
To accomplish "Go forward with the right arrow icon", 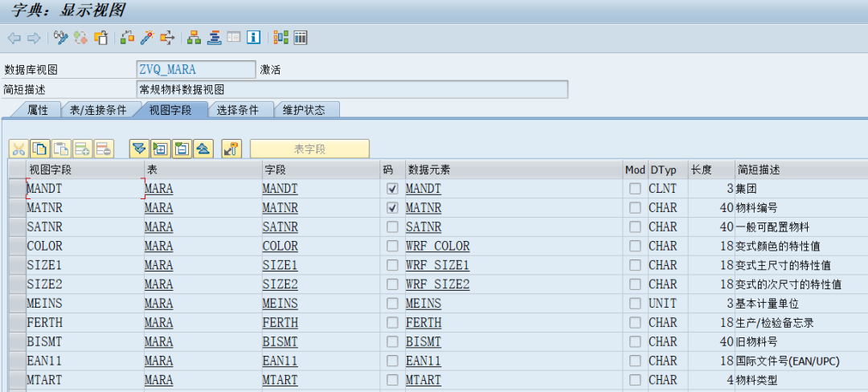I will tap(34, 38).
